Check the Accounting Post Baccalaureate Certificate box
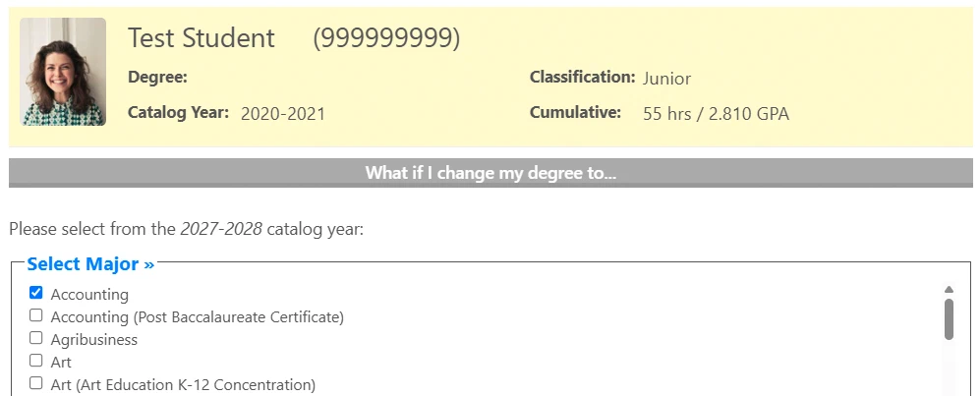980x396 pixels. (36, 315)
